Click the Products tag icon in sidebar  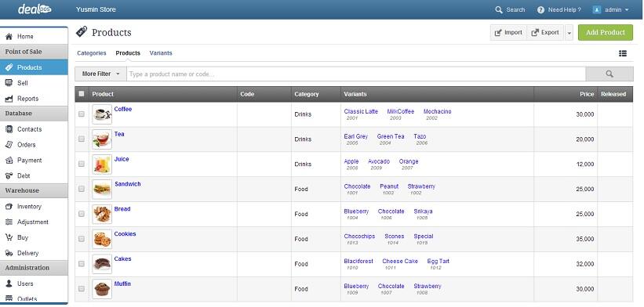coord(9,67)
